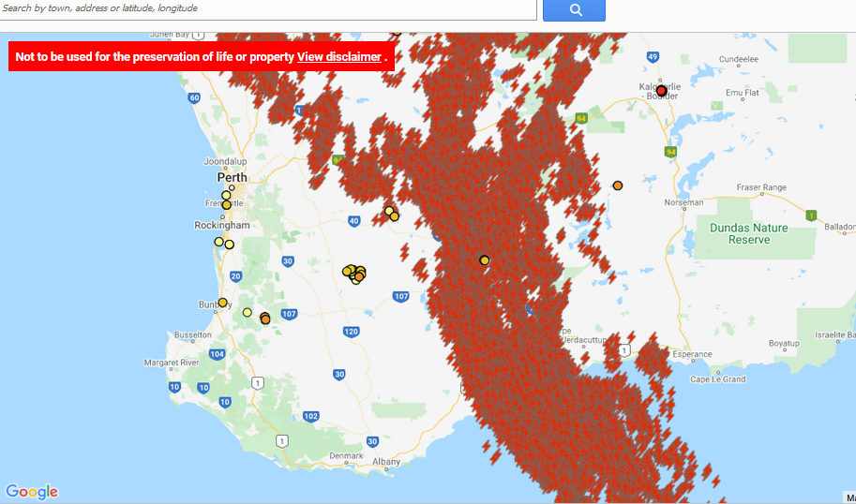The image size is (856, 504).
Task: Select the orange marker beside route 107 near Bunbury
Action: [x=265, y=319]
